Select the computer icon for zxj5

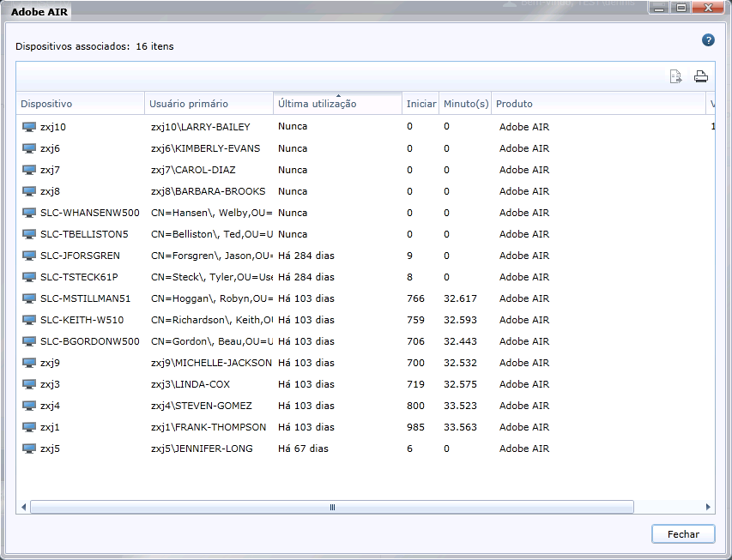(x=29, y=449)
